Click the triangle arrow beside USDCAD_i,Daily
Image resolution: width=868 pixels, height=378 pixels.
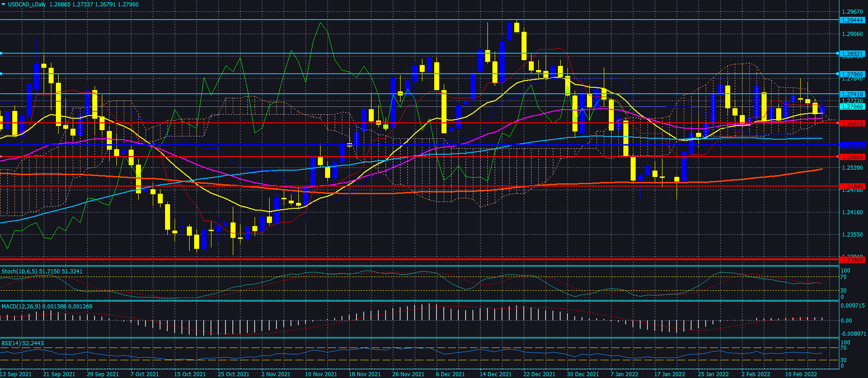pyautogui.click(x=4, y=5)
